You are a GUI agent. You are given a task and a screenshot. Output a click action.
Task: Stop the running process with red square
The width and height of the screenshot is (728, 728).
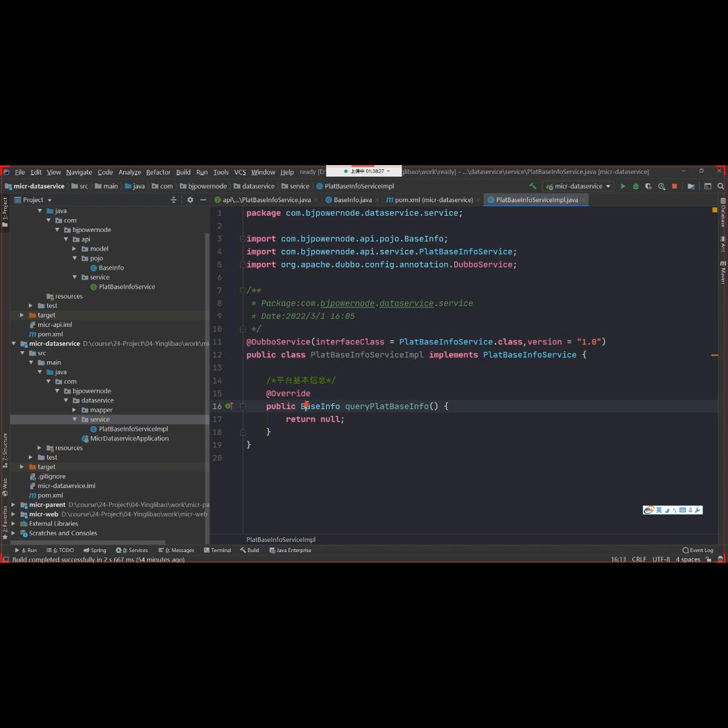coord(674,187)
